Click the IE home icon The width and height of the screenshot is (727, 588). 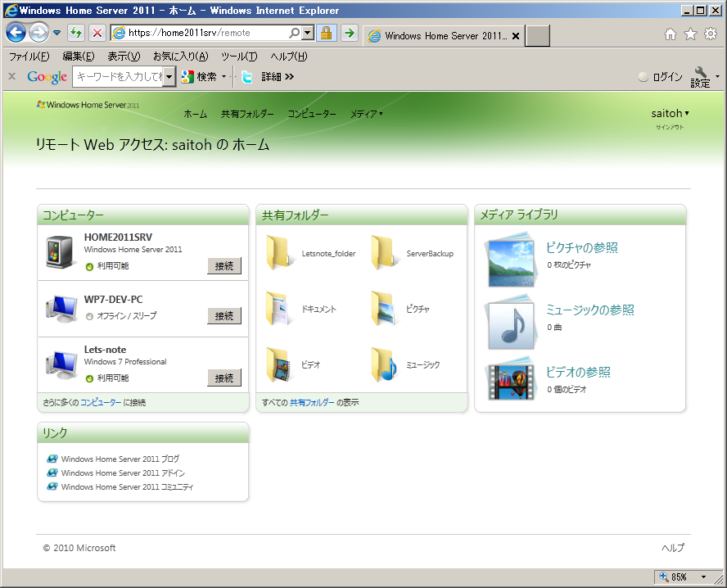point(671,34)
